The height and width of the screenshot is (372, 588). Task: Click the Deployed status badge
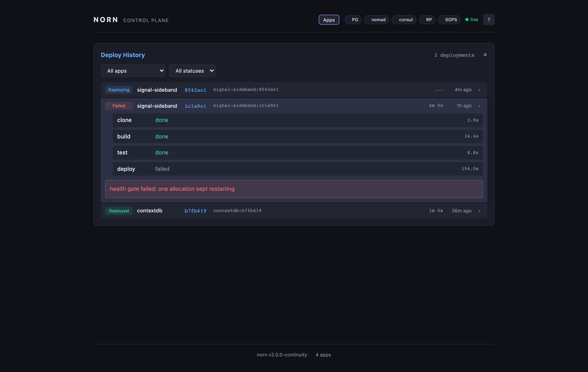tap(119, 211)
